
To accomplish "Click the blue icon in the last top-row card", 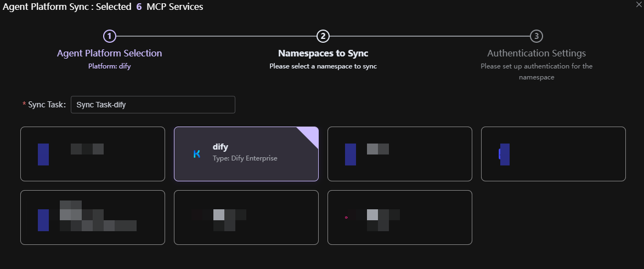I will [x=504, y=154].
